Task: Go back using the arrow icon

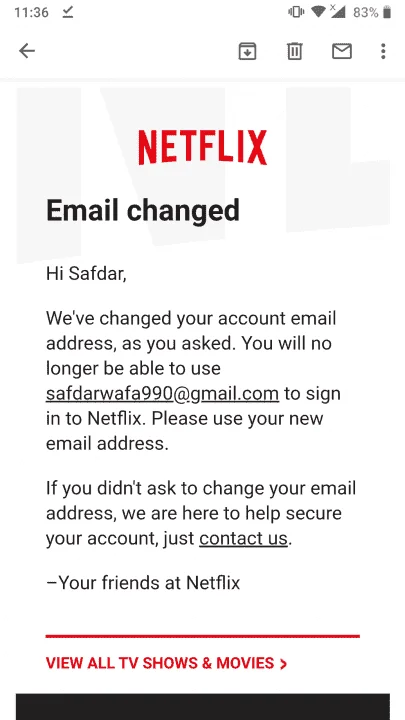Action: coord(27,51)
